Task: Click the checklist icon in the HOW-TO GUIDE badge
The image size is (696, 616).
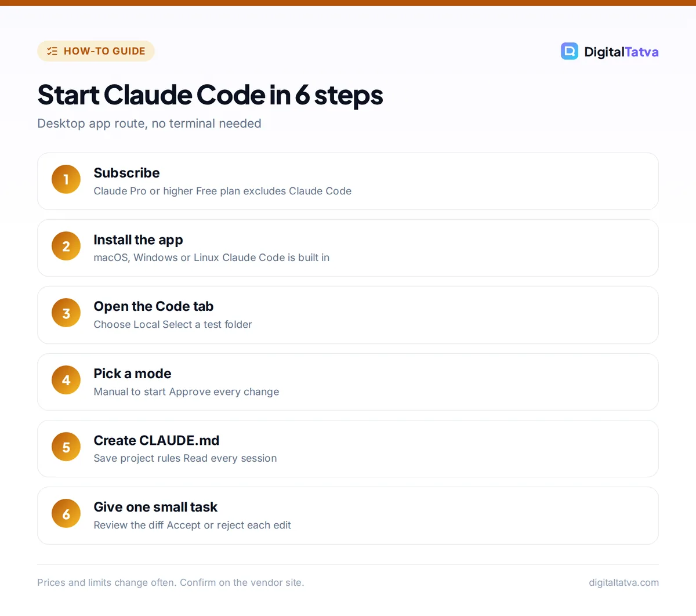Action: 52,51
